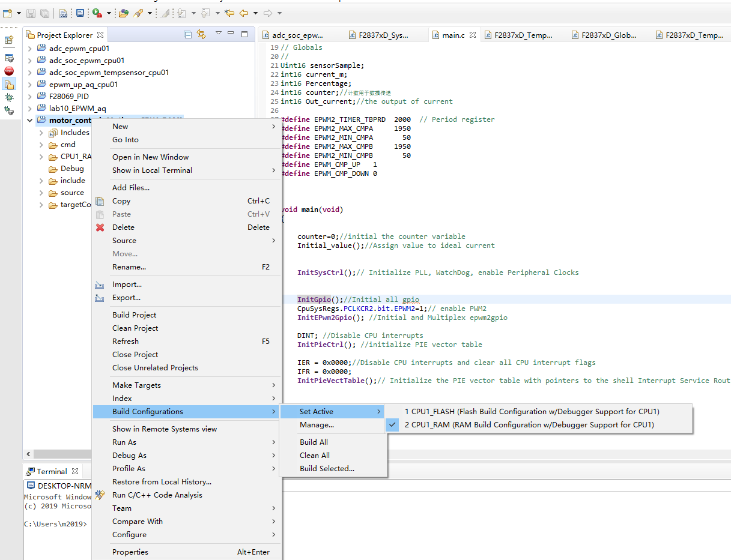The image size is (731, 560).
Task: Set 1 CPU1_FLASH as active configuration
Action: click(532, 412)
